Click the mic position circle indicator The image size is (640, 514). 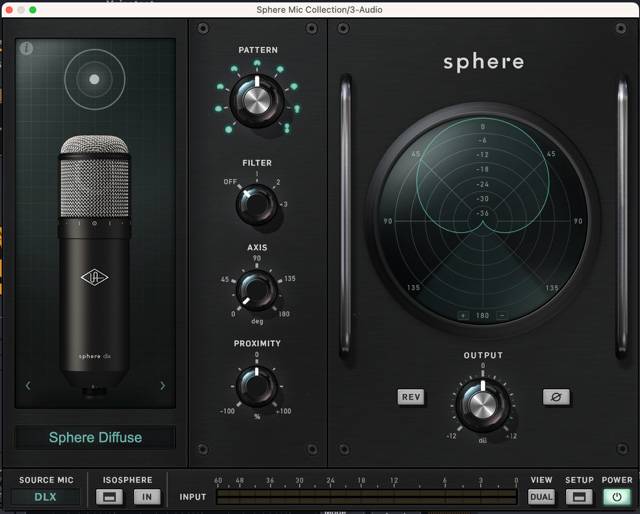tap(94, 79)
